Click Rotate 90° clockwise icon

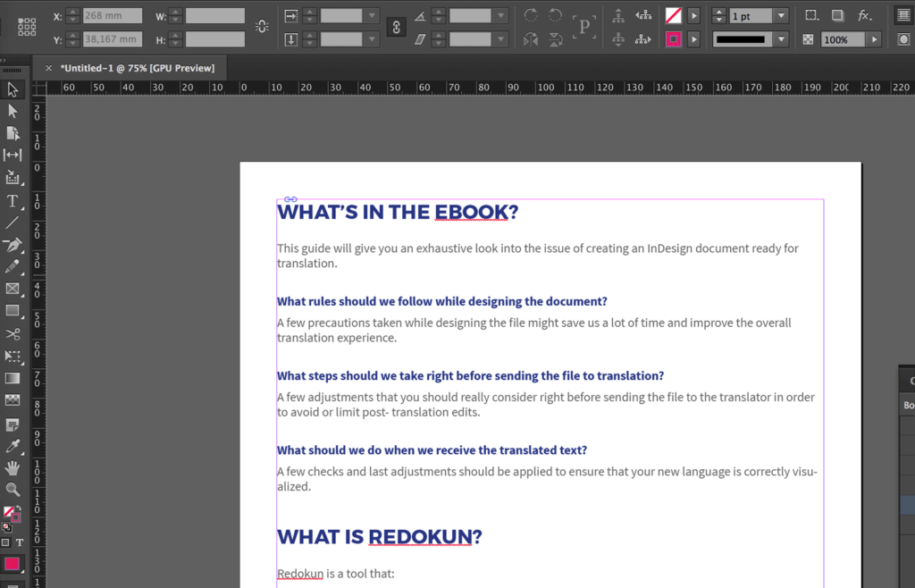coord(531,15)
